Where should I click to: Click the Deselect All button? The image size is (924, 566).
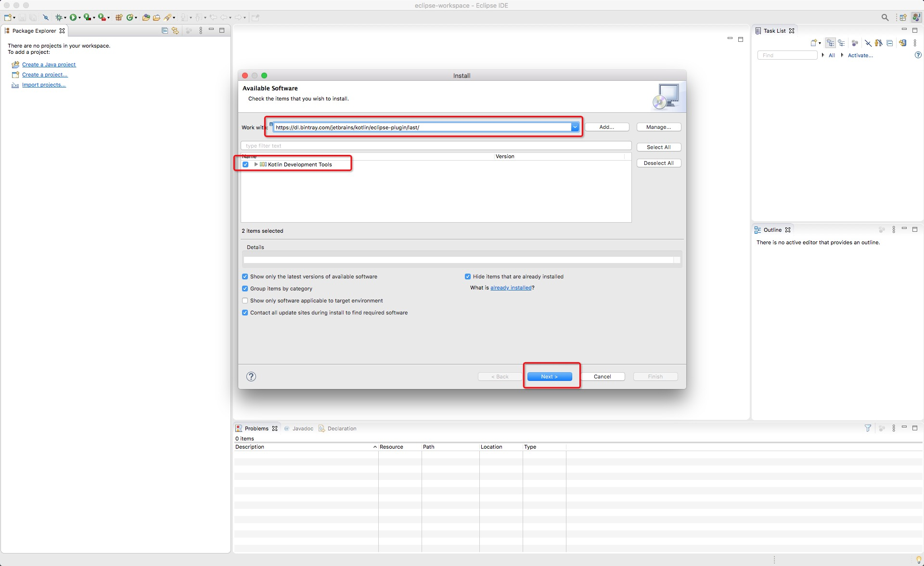point(659,163)
